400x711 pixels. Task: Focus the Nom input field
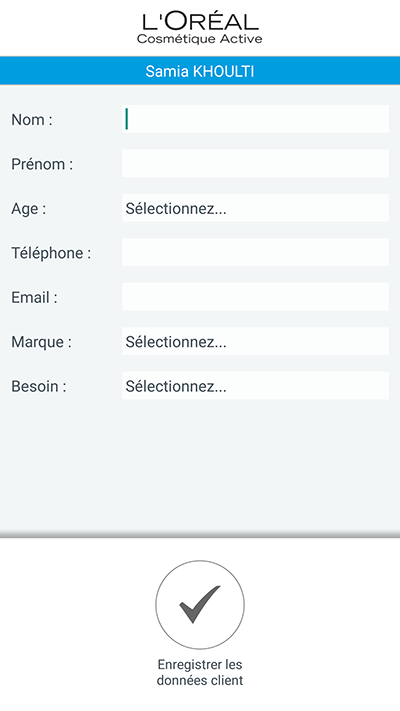[255, 119]
